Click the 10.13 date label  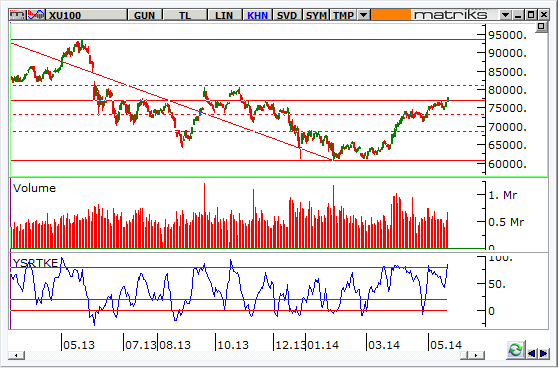coord(233,345)
